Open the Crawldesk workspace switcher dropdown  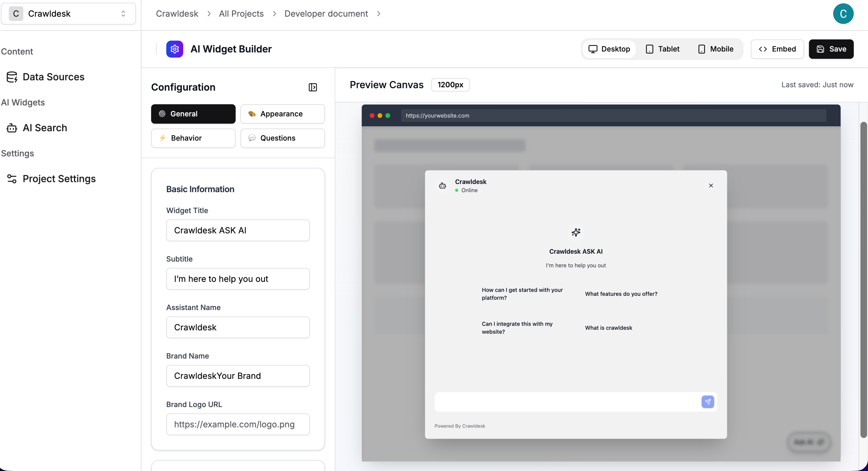[68, 14]
